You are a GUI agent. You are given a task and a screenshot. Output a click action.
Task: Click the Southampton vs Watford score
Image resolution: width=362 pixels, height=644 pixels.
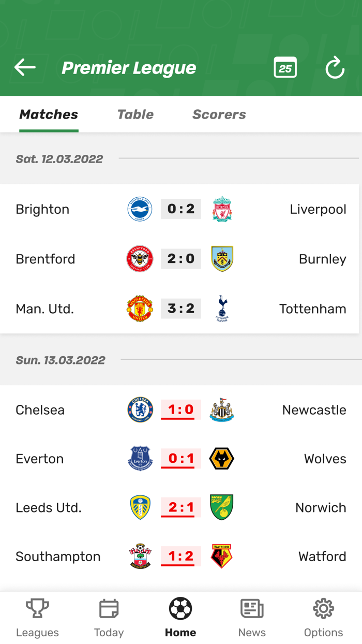click(x=181, y=557)
